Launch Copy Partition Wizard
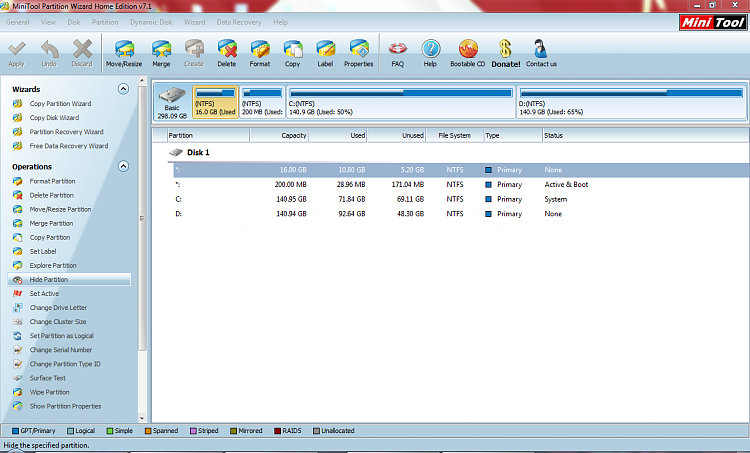Image resolution: width=750 pixels, height=453 pixels. coord(60,104)
